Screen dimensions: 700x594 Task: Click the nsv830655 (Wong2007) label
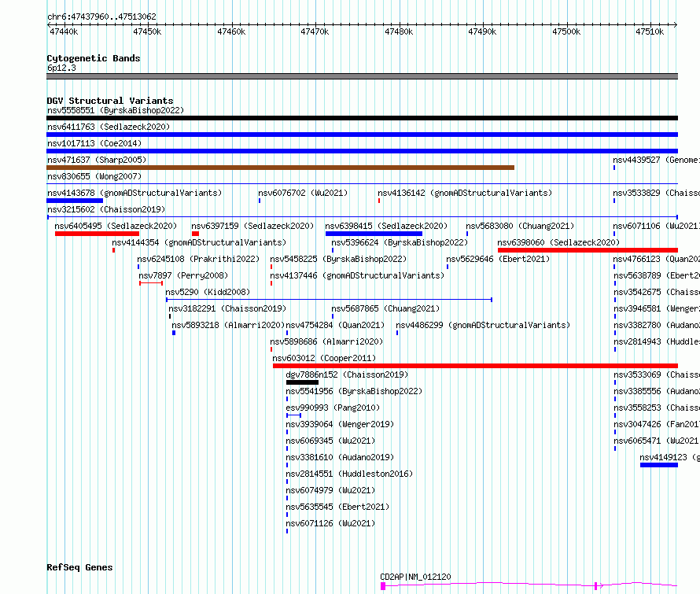tap(94, 176)
